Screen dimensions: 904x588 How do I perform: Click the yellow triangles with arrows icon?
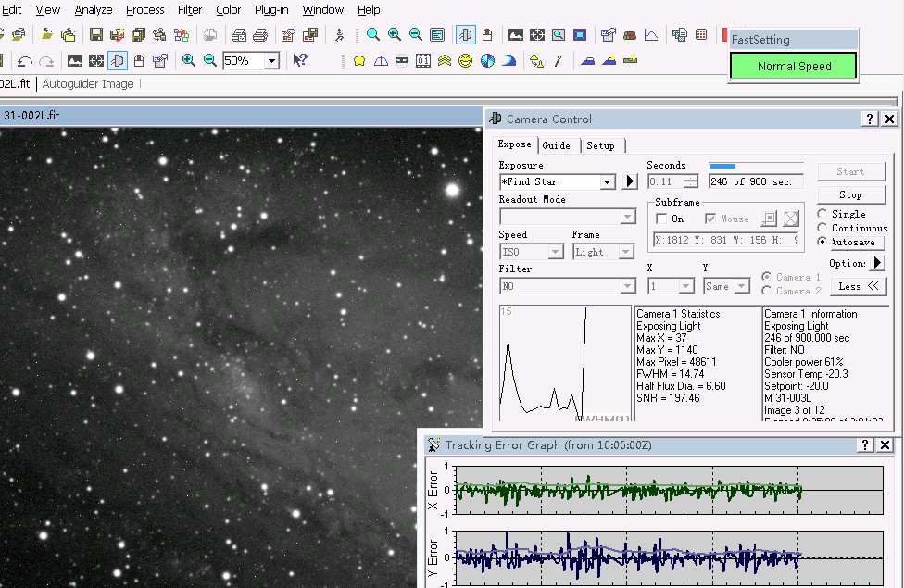[536, 60]
